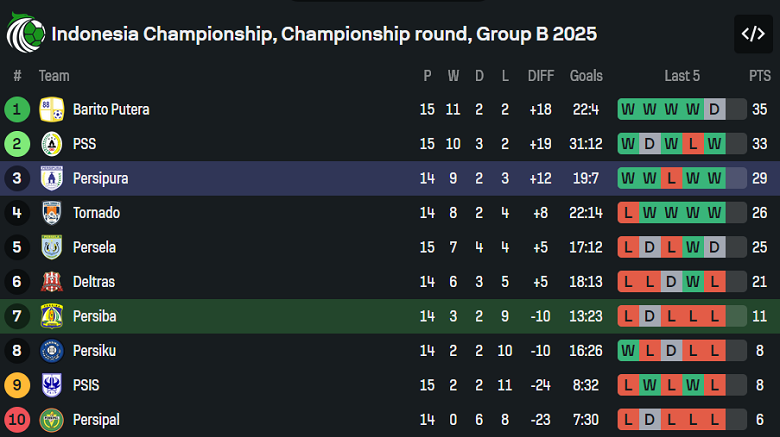Click the Last 5 column header
Viewport: 780px width, 437px height.
click(682, 76)
